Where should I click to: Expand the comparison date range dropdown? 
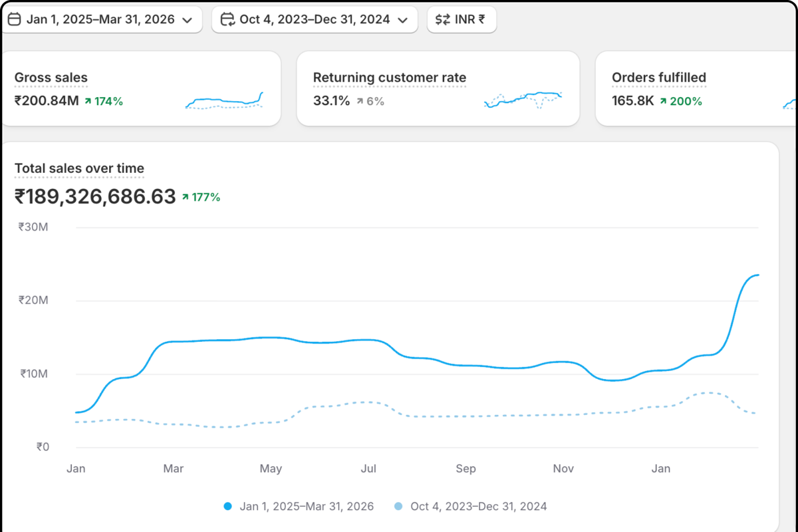click(x=314, y=19)
